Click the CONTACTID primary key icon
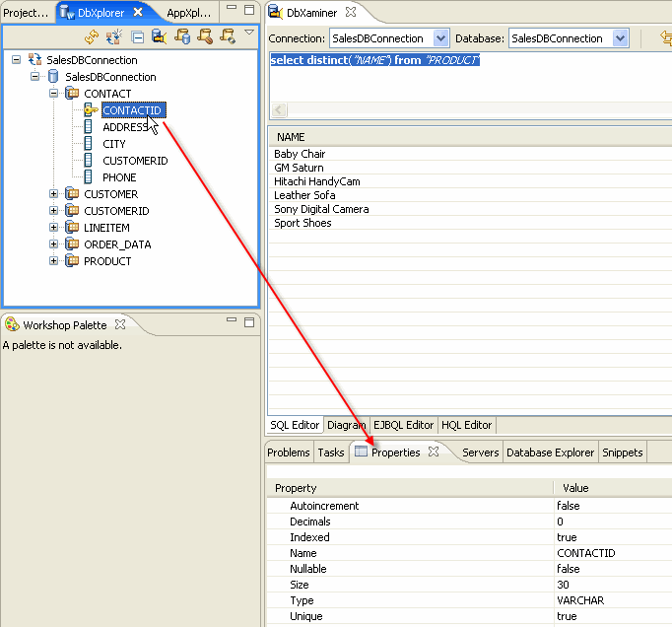This screenshot has width=672, height=627. [x=91, y=109]
